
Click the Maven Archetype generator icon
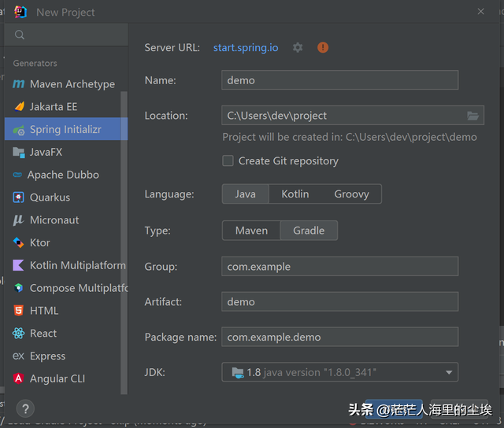coord(18,84)
